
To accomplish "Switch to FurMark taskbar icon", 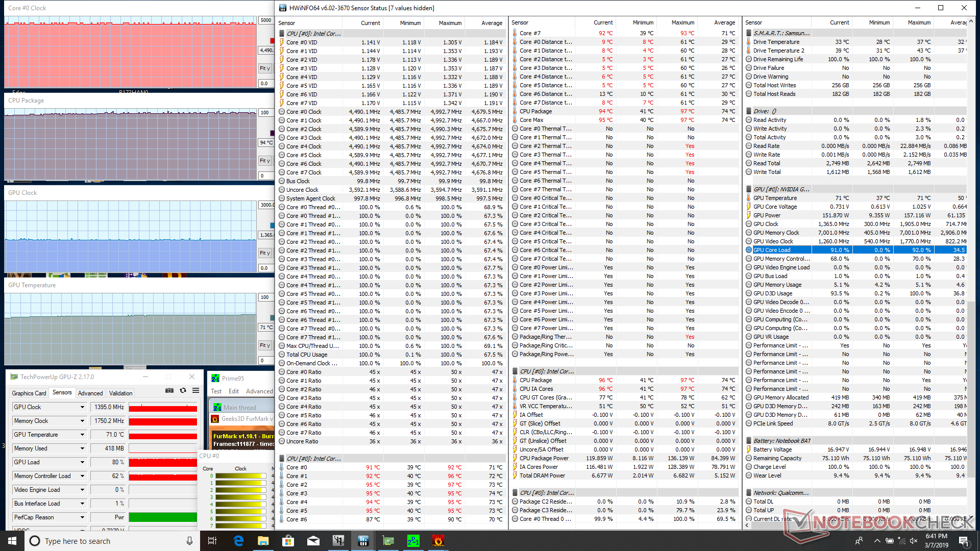I will tap(438, 541).
